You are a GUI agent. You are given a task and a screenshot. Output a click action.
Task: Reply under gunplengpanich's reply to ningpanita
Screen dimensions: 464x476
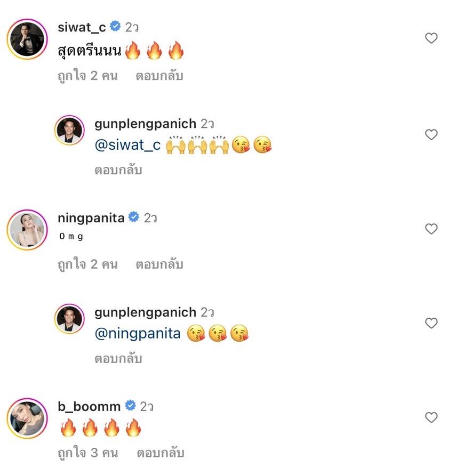point(118,359)
